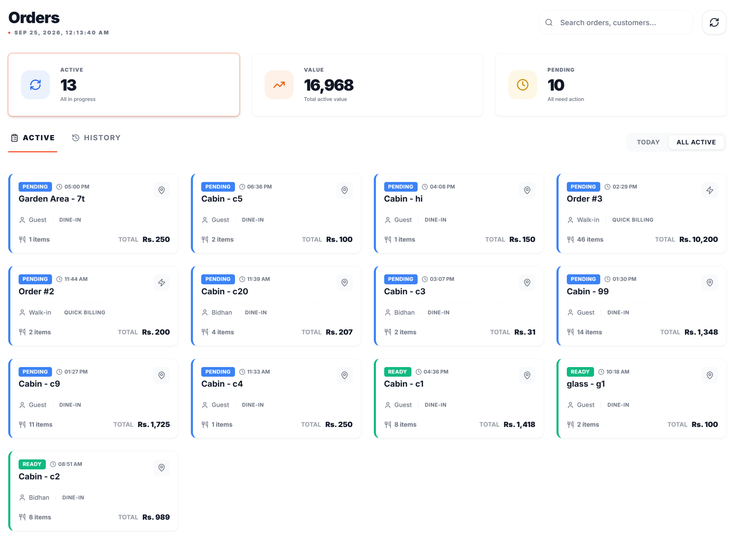The height and width of the screenshot is (560, 735).
Task: Click the location pin on Cabin - c20
Action: pos(344,283)
